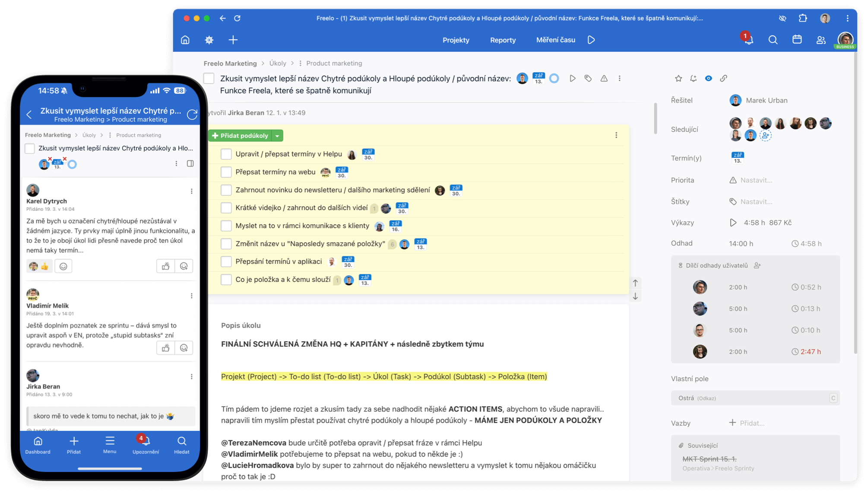
Task: Start tracking play icon beside task title
Action: click(573, 78)
